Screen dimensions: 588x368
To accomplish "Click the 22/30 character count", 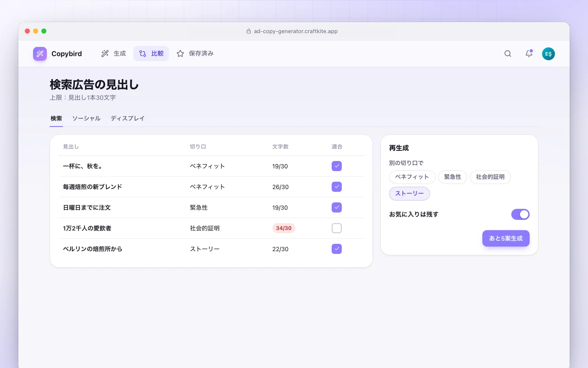I will click(x=280, y=249).
